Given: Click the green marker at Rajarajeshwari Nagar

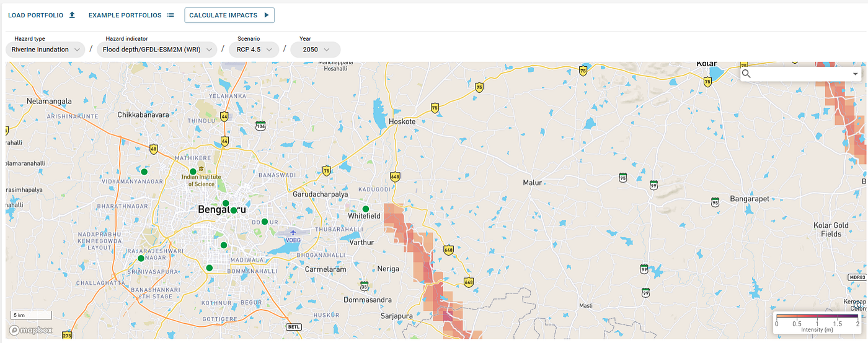Looking at the screenshot, I should (141, 258).
